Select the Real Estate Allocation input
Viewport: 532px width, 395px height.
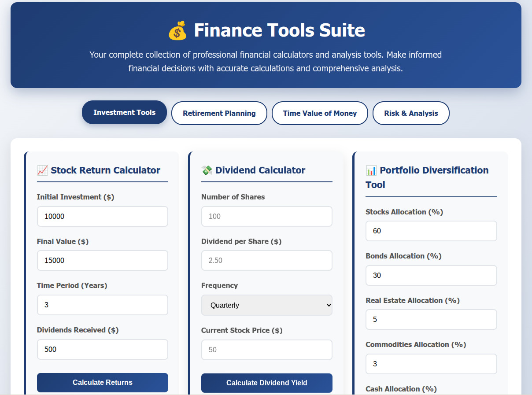coord(431,319)
